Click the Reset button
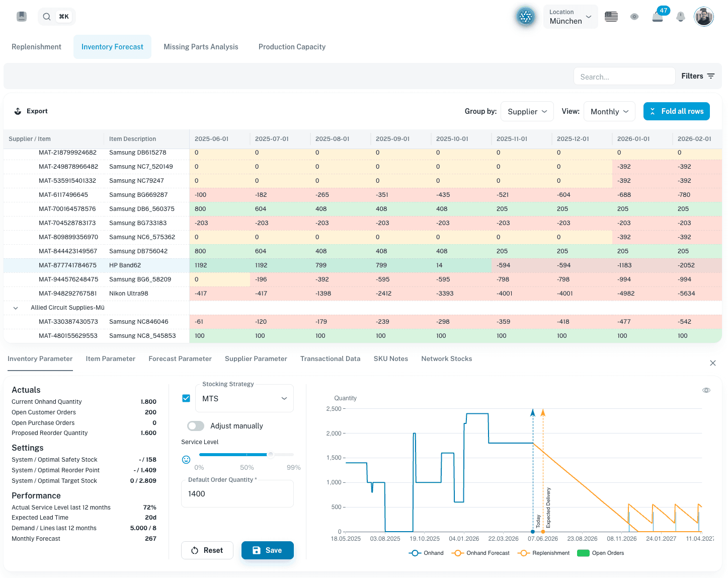This screenshot has height=578, width=728. (207, 550)
